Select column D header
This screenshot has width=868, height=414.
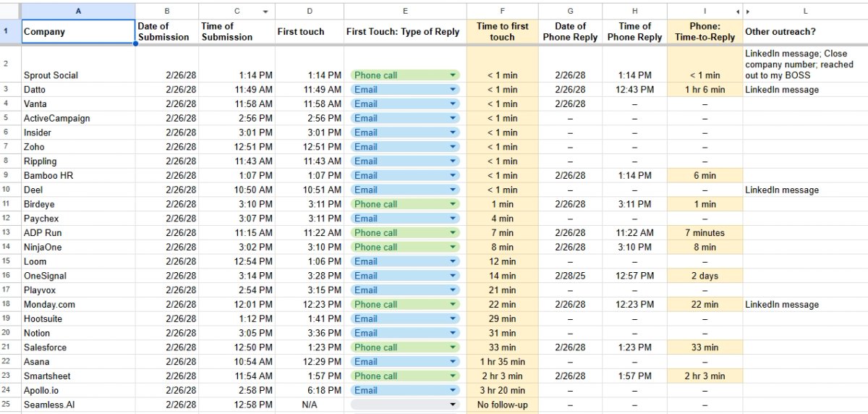click(310, 12)
